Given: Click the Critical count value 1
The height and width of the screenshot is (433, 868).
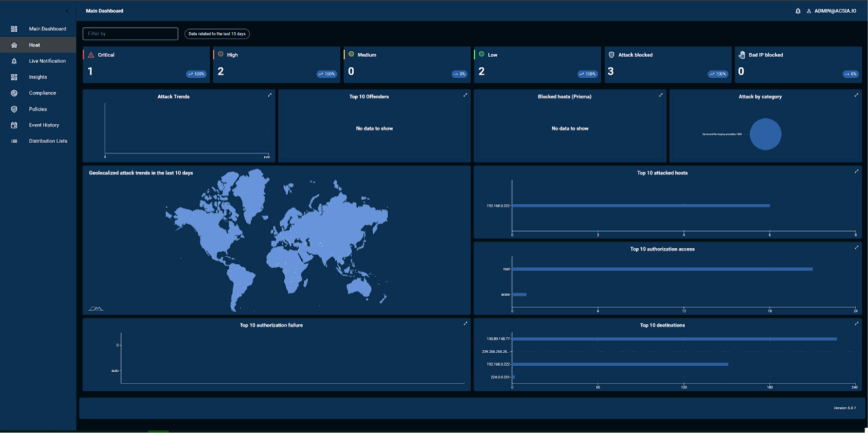Looking at the screenshot, I should 90,72.
